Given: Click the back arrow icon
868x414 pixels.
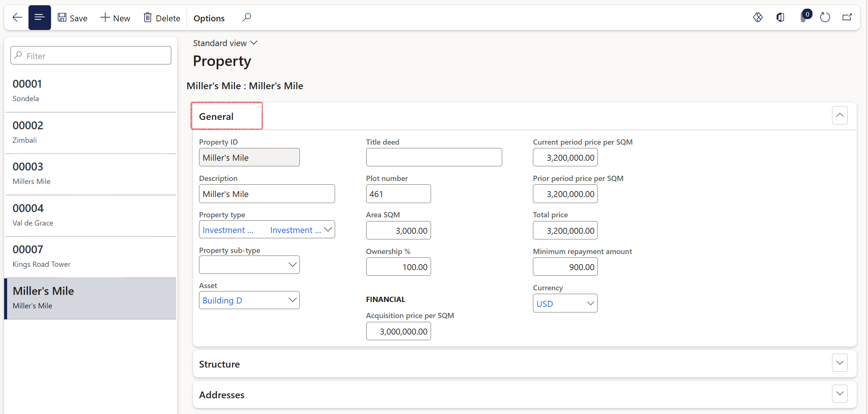Looking at the screenshot, I should 17,18.
